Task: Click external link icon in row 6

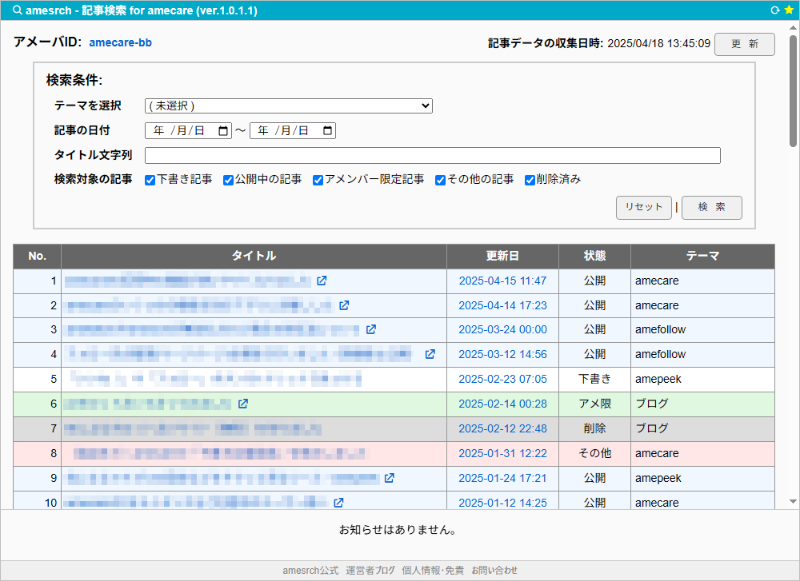Action: point(243,404)
